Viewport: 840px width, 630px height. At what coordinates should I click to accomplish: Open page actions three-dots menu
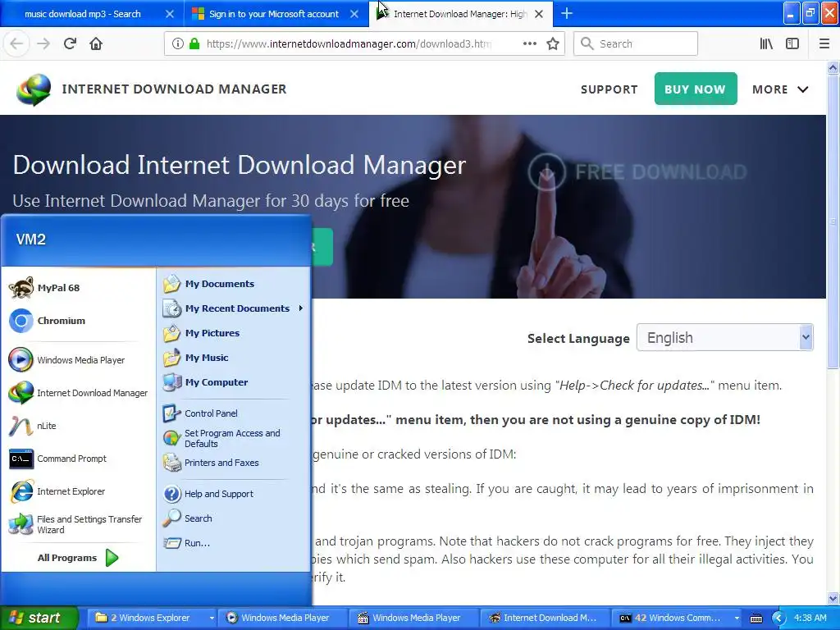click(x=530, y=44)
